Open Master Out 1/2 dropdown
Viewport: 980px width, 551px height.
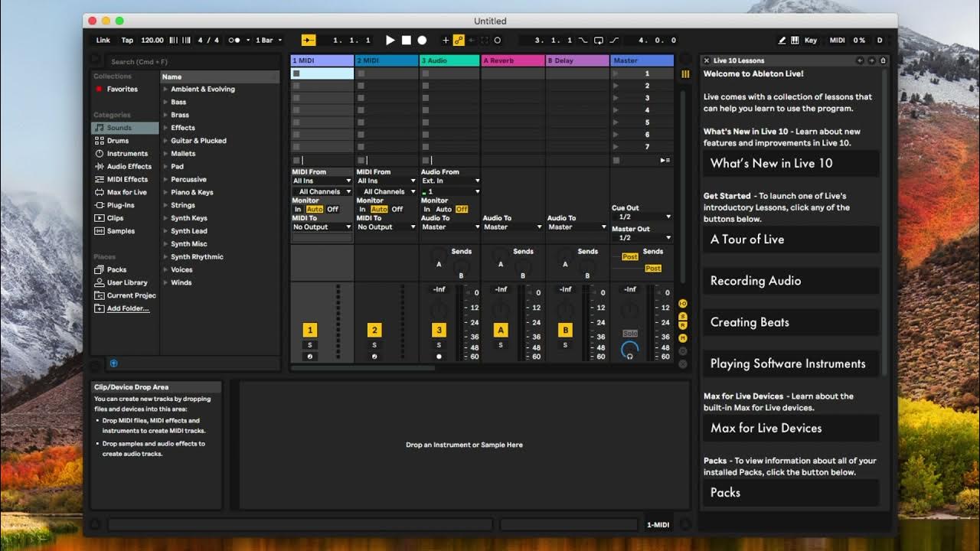point(642,237)
